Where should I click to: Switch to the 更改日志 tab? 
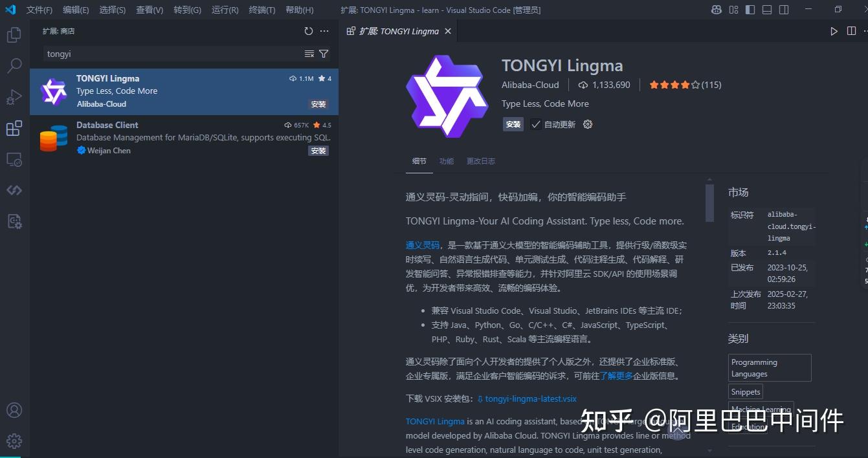(x=481, y=161)
